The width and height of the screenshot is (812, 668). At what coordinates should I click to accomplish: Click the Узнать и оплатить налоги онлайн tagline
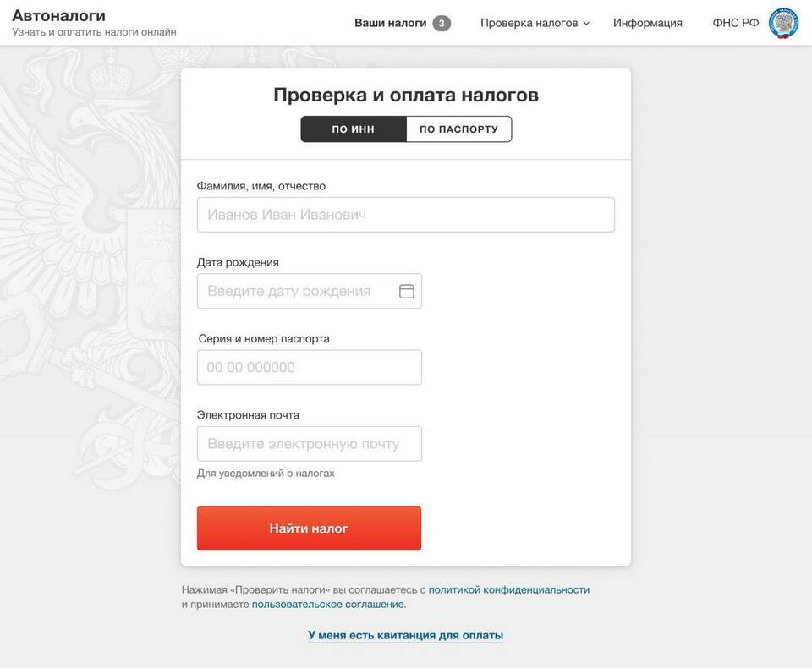(94, 32)
